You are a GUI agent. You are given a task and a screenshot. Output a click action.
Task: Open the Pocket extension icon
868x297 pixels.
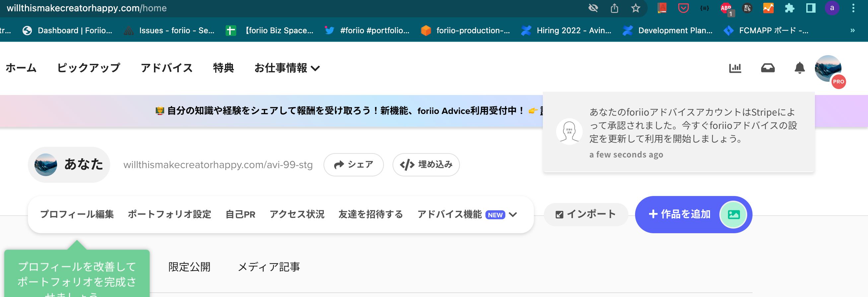coord(683,8)
